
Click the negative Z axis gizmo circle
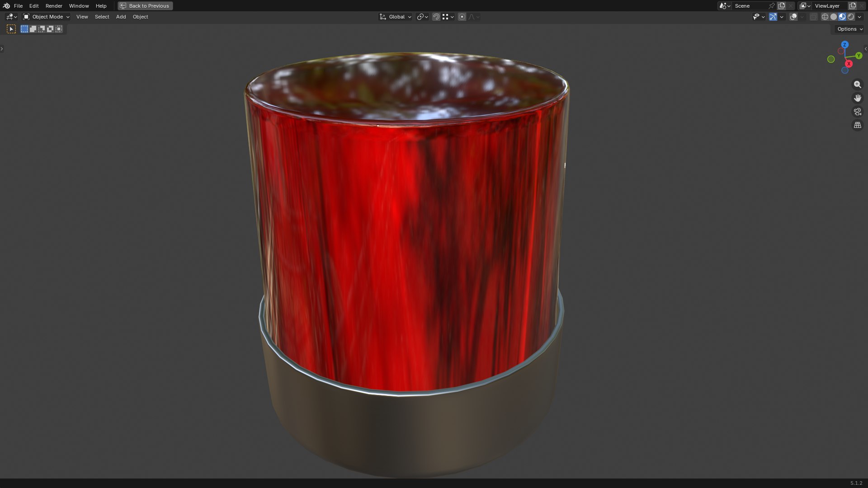tap(844, 70)
